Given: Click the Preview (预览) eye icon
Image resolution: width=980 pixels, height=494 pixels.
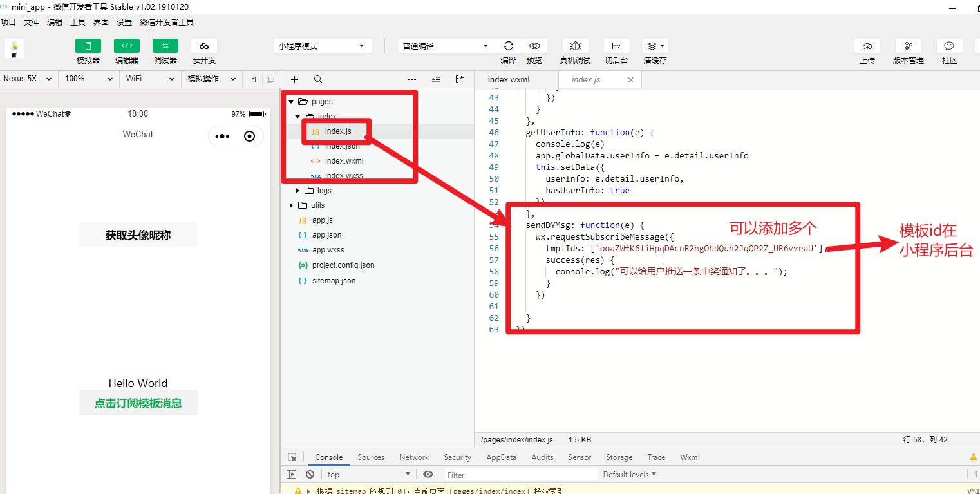Looking at the screenshot, I should (x=534, y=46).
